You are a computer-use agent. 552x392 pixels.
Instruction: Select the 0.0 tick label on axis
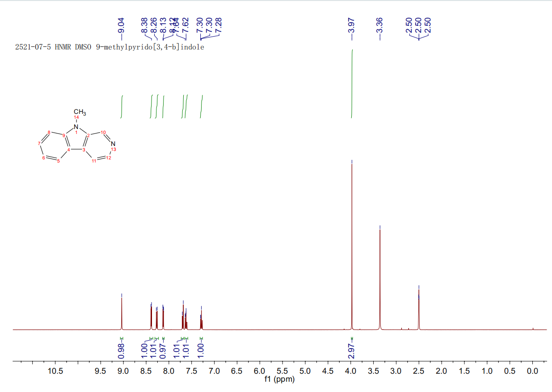click(x=532, y=371)
